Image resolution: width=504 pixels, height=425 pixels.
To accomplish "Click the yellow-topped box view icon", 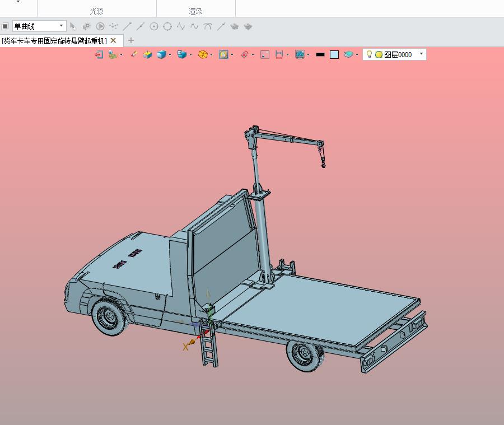I will pyautogui.click(x=147, y=54).
